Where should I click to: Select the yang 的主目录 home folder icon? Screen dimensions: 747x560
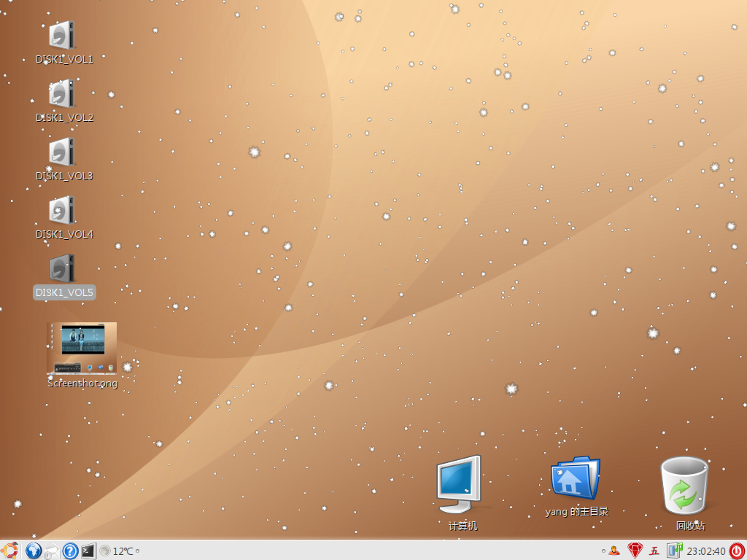[576, 478]
